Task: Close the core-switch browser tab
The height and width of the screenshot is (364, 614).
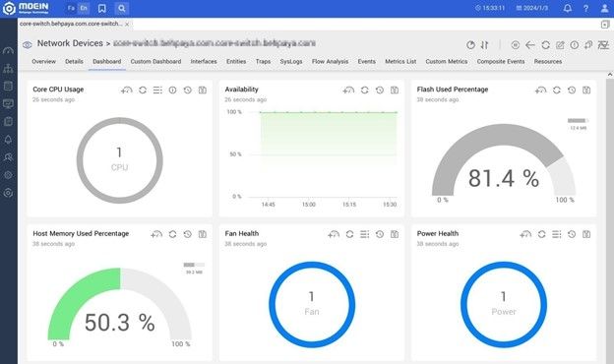Action: [x=127, y=25]
